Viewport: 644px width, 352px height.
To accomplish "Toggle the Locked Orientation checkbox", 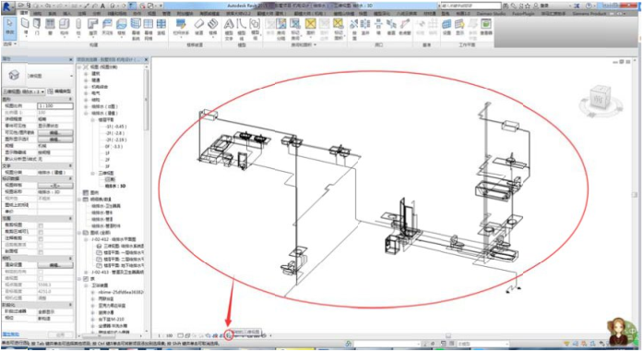I will tap(41, 272).
